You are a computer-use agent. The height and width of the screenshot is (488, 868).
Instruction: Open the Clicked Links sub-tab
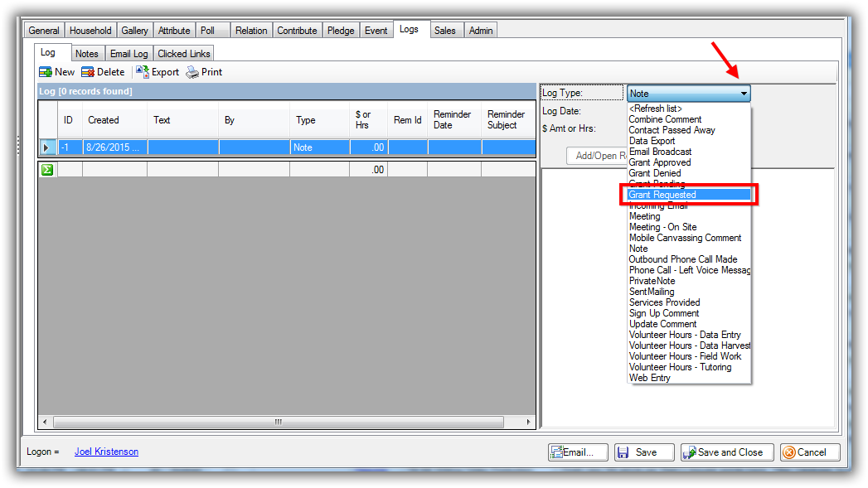coord(184,54)
